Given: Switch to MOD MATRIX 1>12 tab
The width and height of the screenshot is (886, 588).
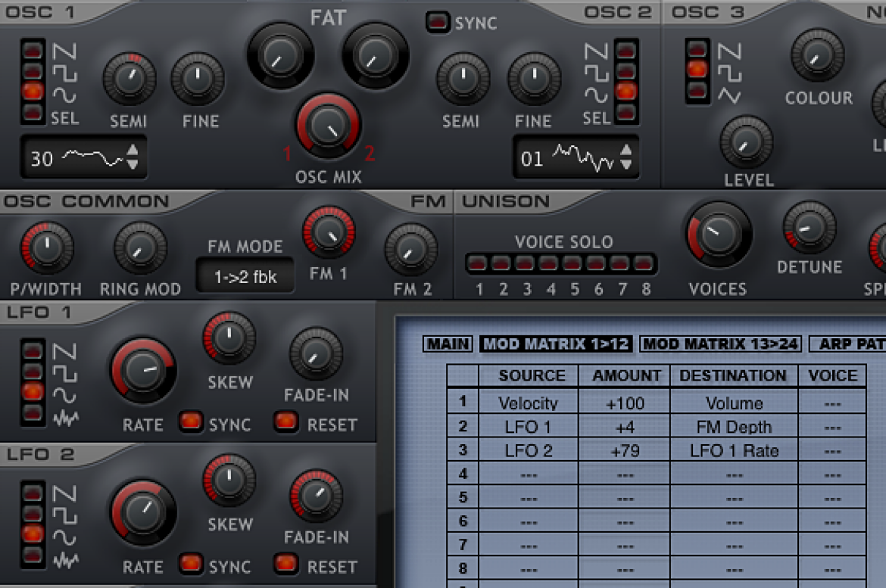Looking at the screenshot, I should pos(556,344).
